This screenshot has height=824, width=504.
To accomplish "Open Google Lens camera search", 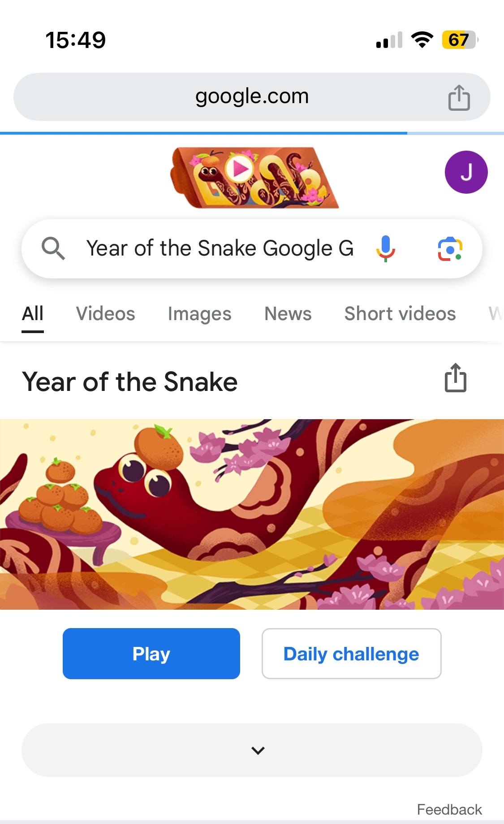I will point(450,249).
